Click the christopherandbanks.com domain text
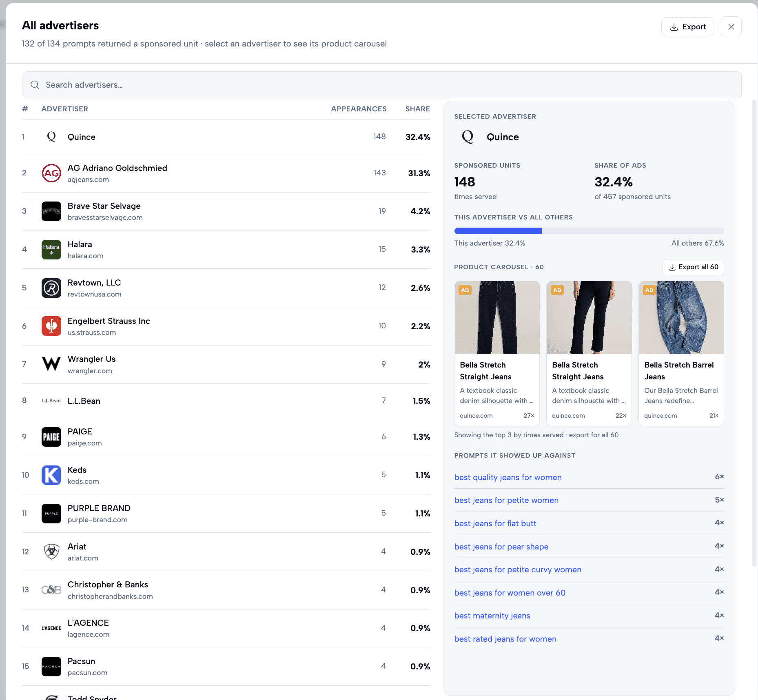 click(110, 596)
